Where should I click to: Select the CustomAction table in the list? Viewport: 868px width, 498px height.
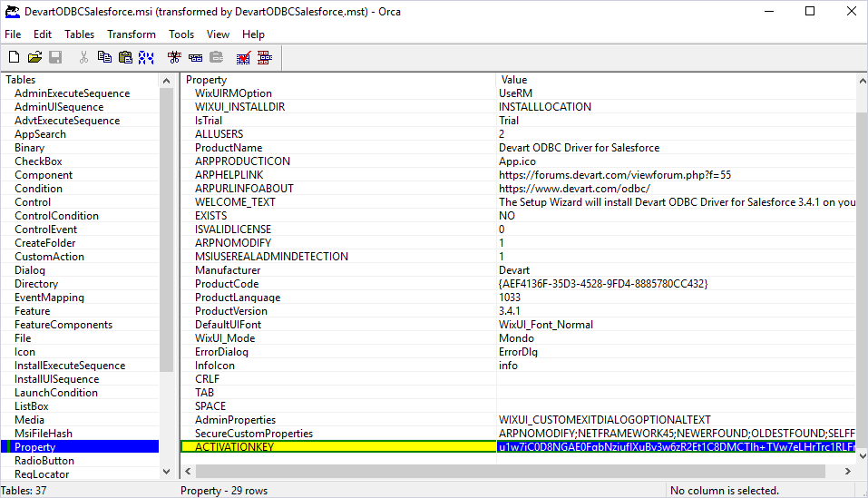tap(49, 257)
